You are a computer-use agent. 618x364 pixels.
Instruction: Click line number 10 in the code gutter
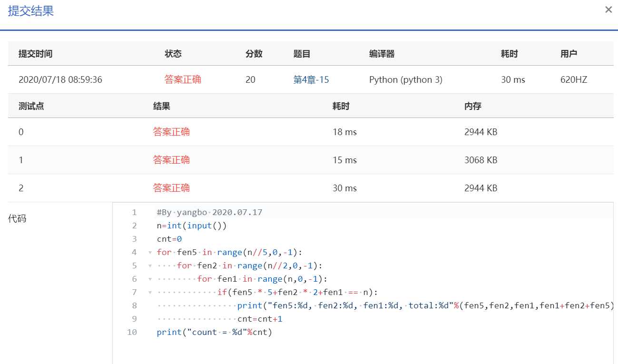tap(132, 332)
